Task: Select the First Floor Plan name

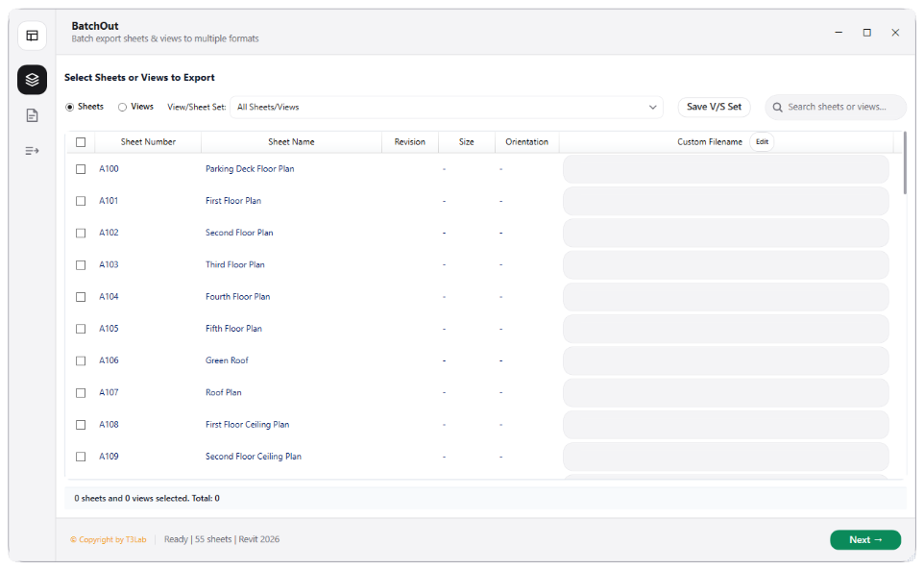Action: [x=233, y=201]
